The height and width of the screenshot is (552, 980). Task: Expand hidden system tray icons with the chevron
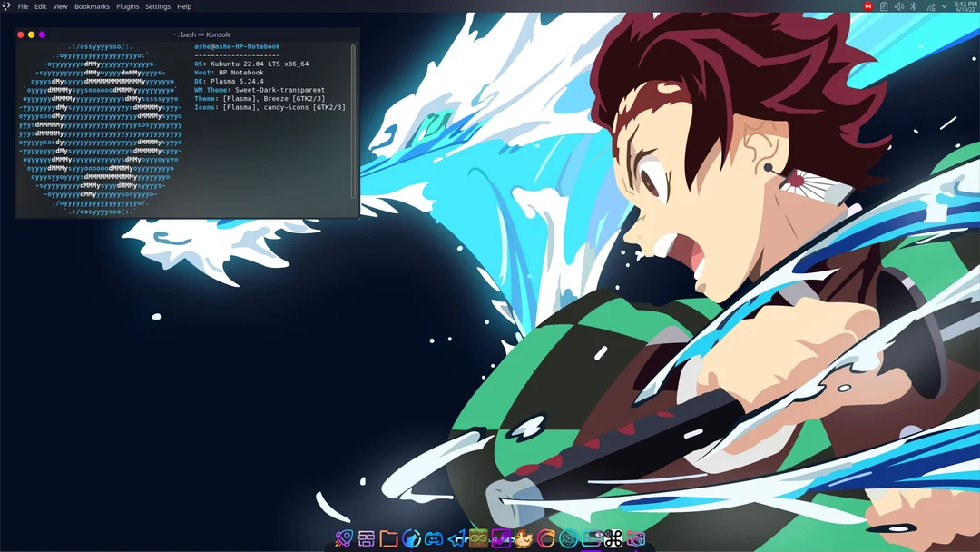(944, 5)
